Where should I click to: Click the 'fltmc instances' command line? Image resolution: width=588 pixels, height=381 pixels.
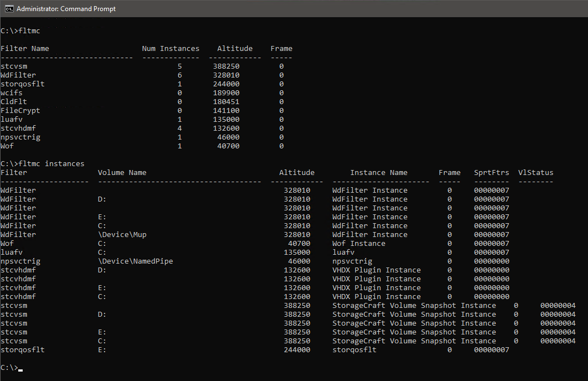(43, 164)
